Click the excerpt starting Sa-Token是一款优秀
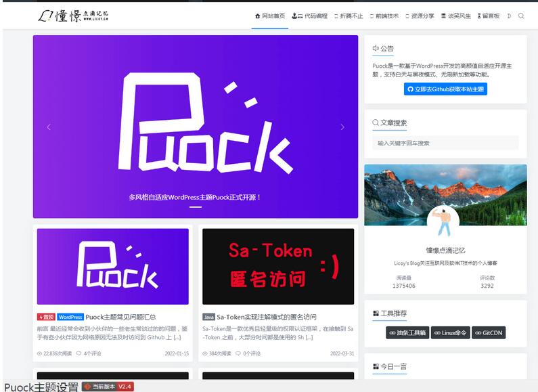This screenshot has width=538, height=392. coord(278,333)
